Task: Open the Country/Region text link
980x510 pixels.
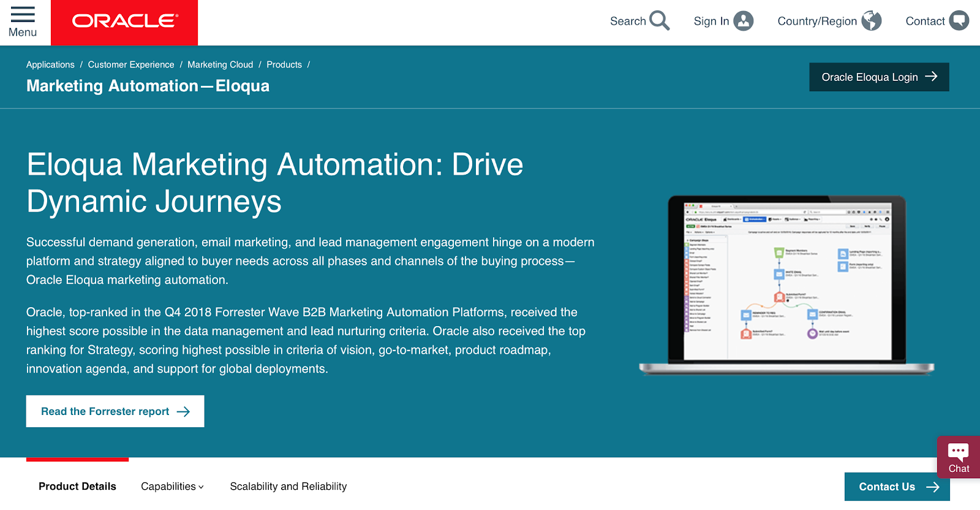Action: coord(817,21)
